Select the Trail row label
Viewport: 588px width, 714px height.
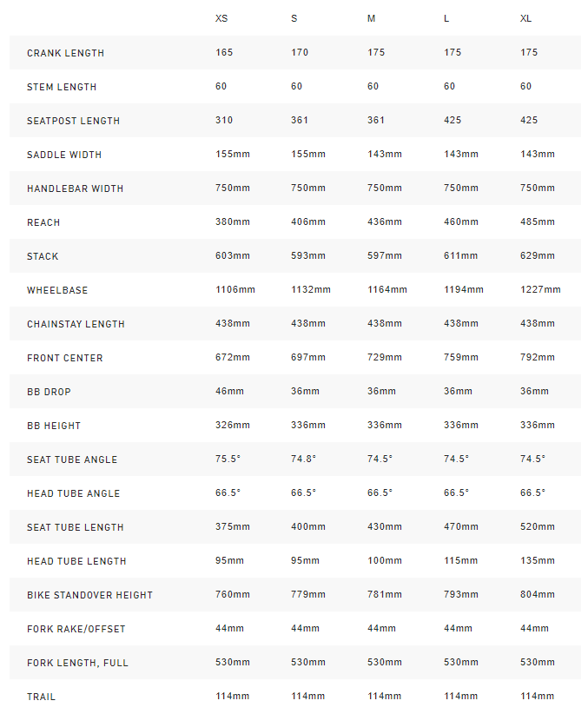point(41,697)
